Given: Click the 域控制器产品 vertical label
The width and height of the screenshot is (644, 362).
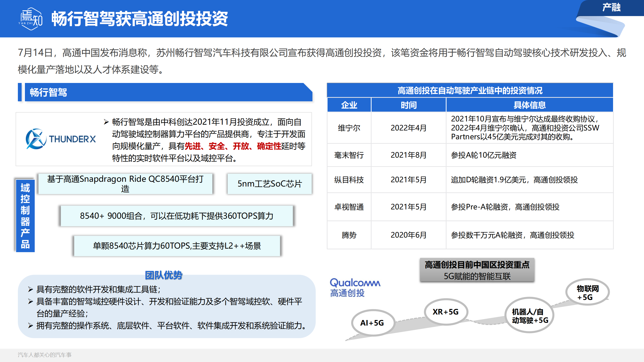Looking at the screenshot, I should (25, 215).
